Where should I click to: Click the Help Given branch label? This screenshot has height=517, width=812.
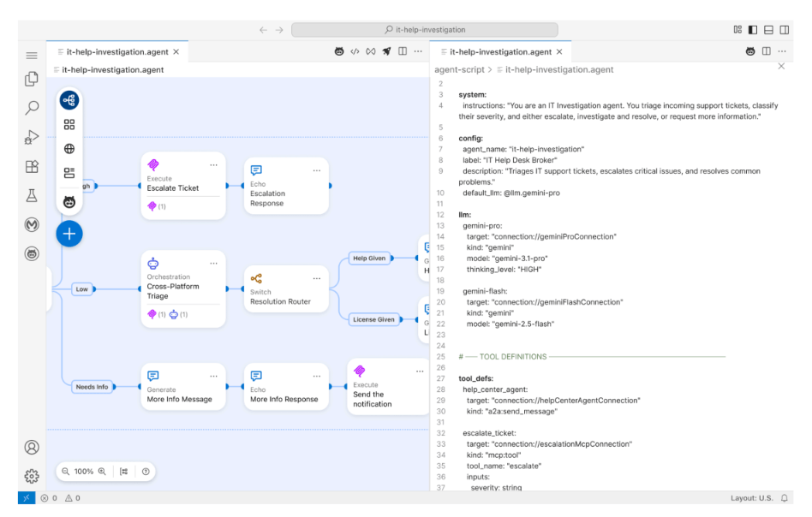(369, 258)
